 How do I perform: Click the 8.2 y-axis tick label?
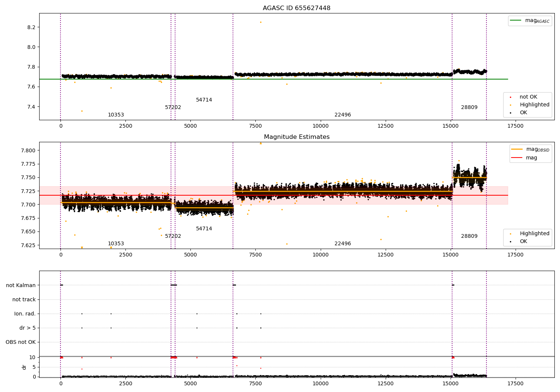coord(31,27)
